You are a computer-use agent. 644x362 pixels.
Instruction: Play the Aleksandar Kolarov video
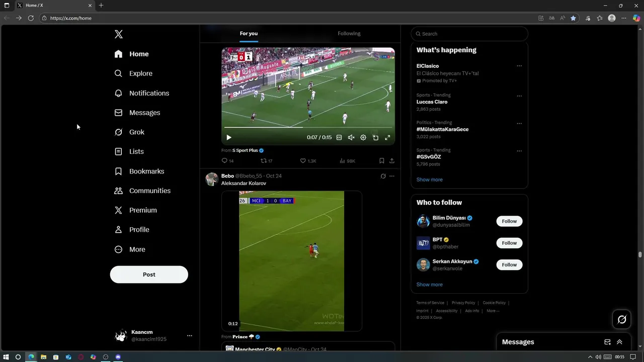pyautogui.click(x=291, y=261)
